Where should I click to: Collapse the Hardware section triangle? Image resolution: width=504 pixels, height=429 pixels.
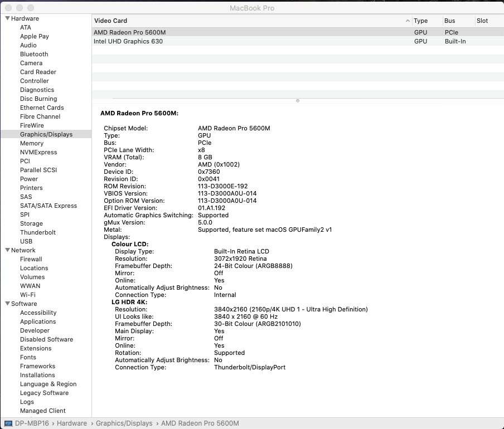[8, 18]
